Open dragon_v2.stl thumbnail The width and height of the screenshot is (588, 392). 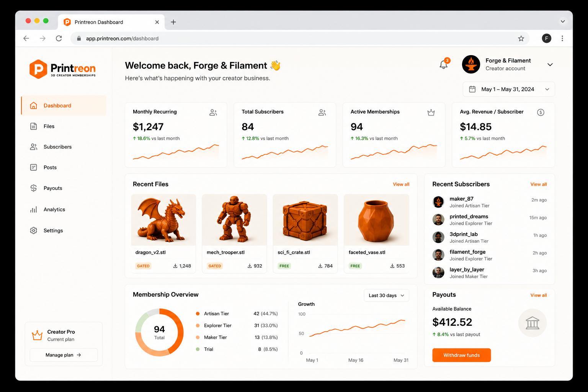(x=163, y=220)
